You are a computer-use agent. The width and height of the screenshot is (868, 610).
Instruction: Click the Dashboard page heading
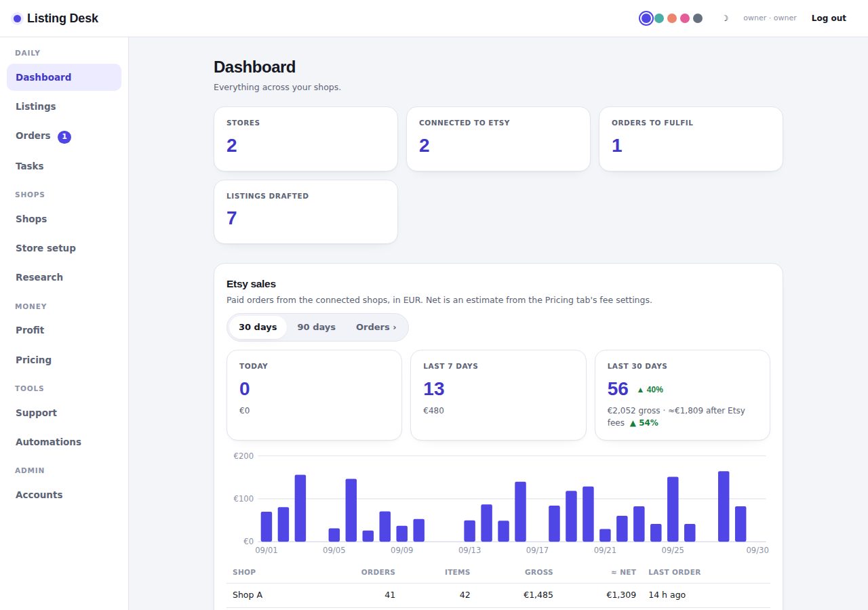(x=254, y=67)
